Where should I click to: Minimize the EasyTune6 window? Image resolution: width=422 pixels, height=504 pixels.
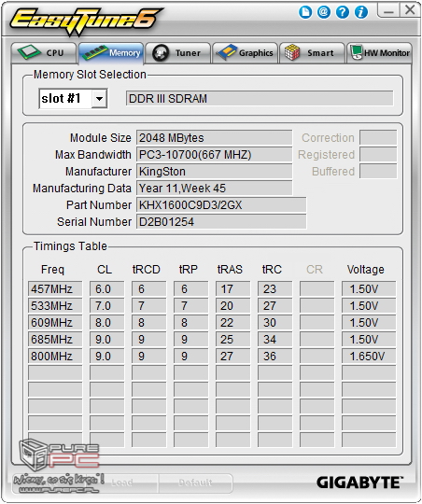coord(388,10)
